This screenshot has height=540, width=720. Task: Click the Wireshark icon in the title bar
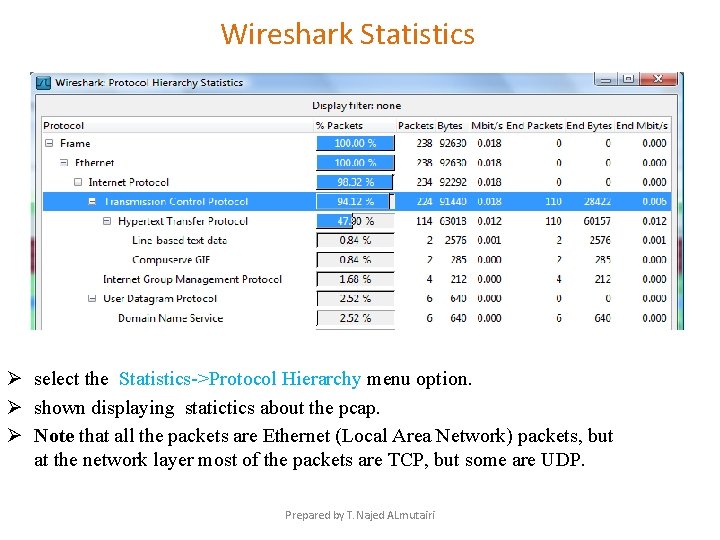pos(43,83)
